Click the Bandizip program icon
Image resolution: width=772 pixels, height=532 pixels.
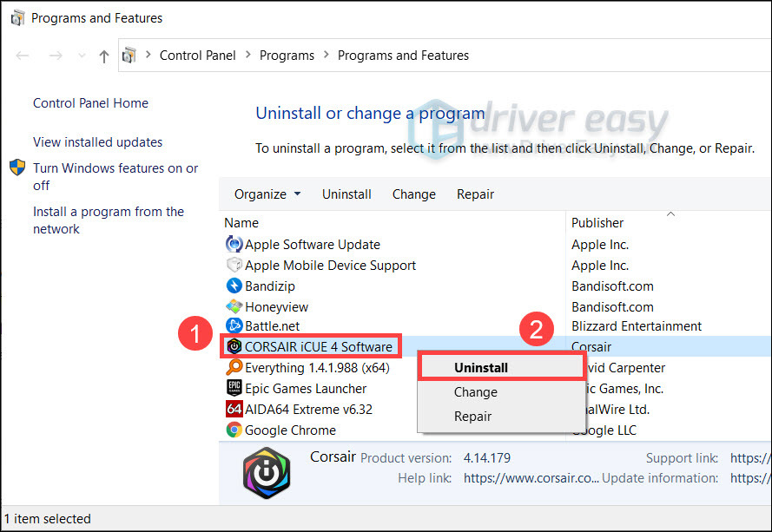[234, 286]
